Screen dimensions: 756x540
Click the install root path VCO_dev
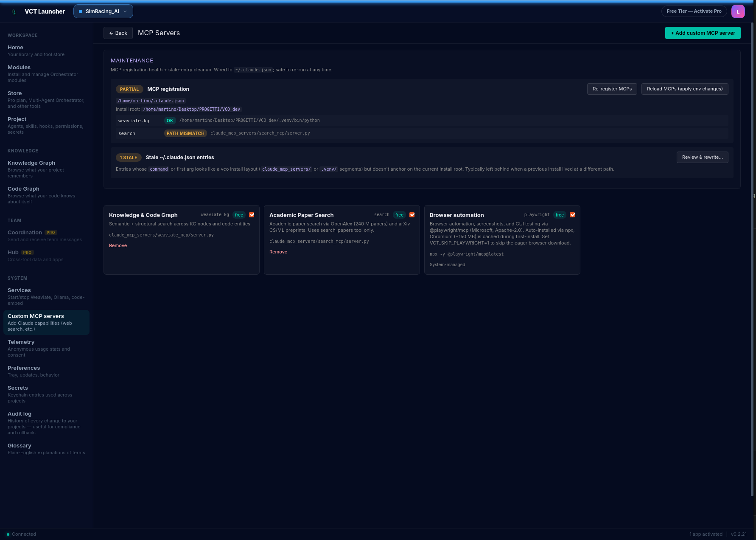[191, 110]
